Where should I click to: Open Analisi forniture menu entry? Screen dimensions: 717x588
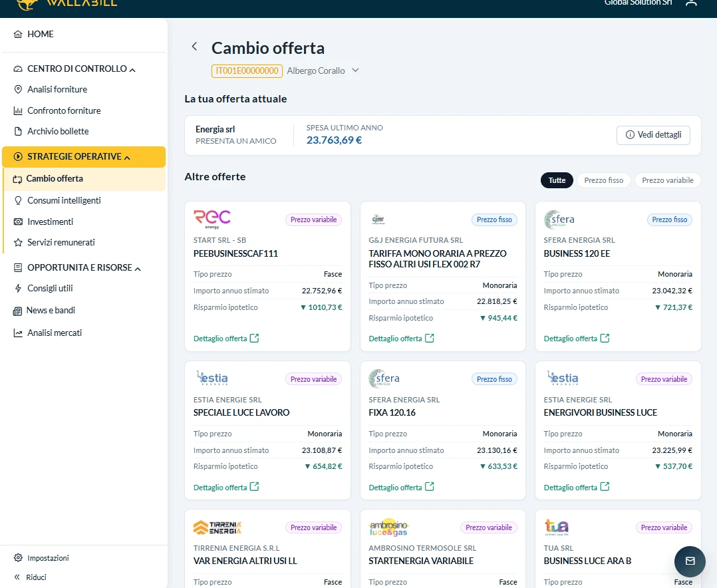coord(57,90)
